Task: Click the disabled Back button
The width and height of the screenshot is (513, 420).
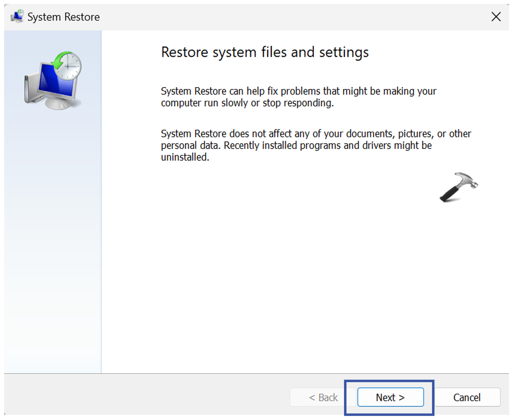Action: (323, 397)
